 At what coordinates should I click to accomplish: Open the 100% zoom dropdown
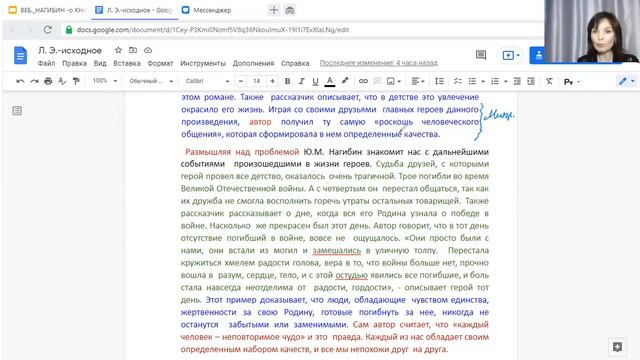(x=104, y=81)
